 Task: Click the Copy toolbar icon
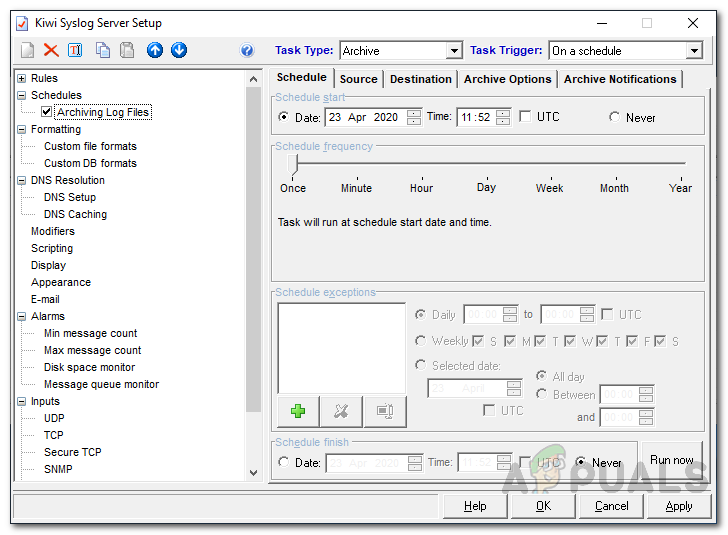tap(103, 50)
